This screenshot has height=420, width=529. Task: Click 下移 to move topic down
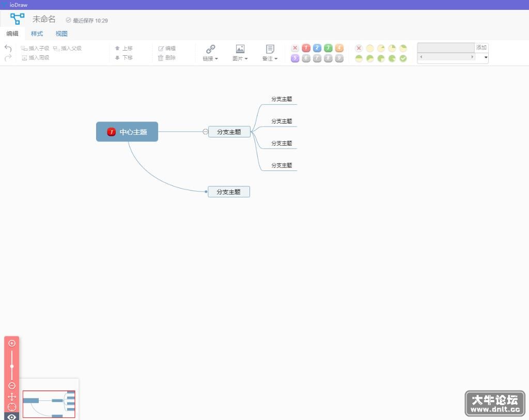[124, 58]
